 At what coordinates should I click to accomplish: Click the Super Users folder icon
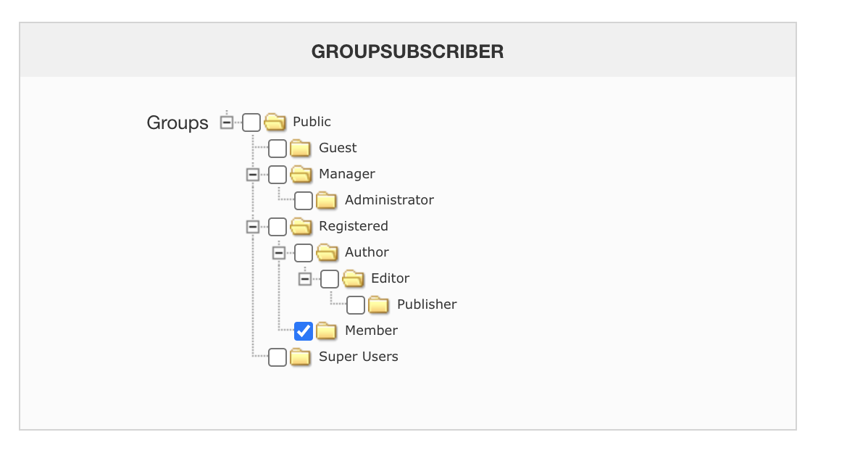301,357
